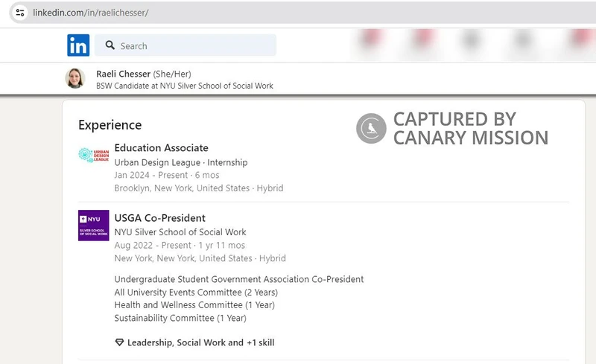Open Leadership, Social Work and +1 skill
Image resolution: width=596 pixels, height=364 pixels.
click(x=200, y=342)
